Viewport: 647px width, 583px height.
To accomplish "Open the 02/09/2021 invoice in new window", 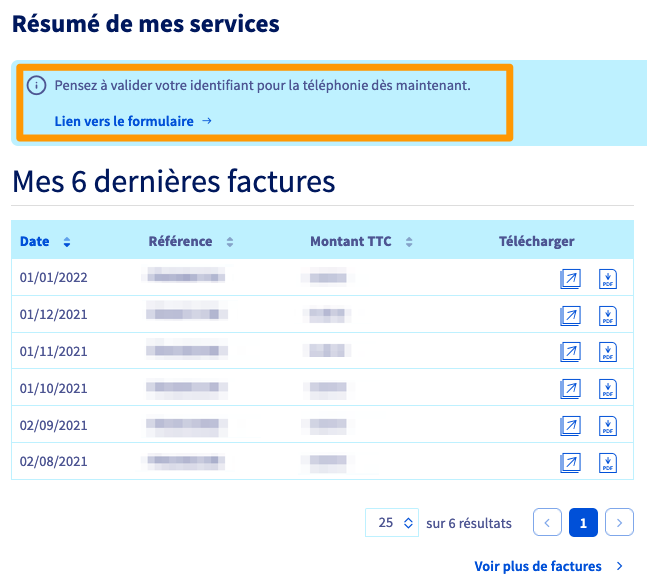I will 570,425.
